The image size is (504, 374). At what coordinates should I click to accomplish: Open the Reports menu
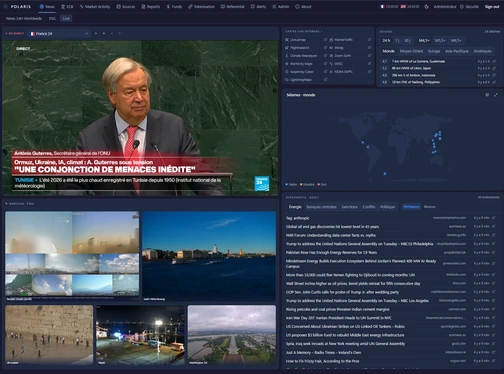[x=151, y=6]
